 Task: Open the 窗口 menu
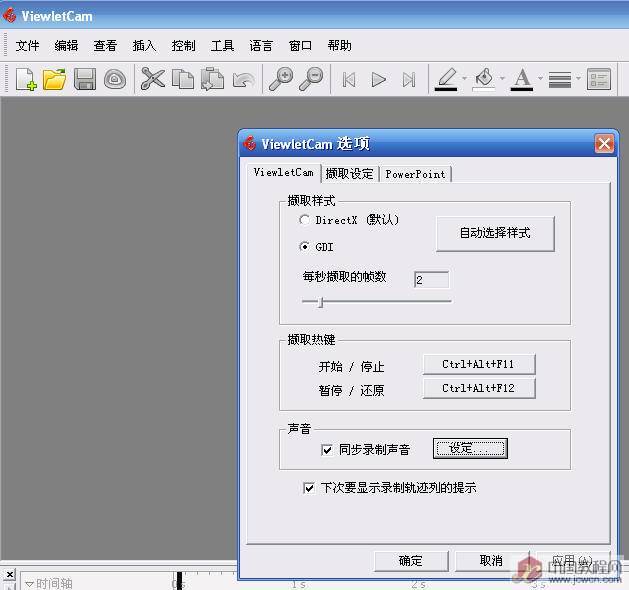pyautogui.click(x=300, y=45)
